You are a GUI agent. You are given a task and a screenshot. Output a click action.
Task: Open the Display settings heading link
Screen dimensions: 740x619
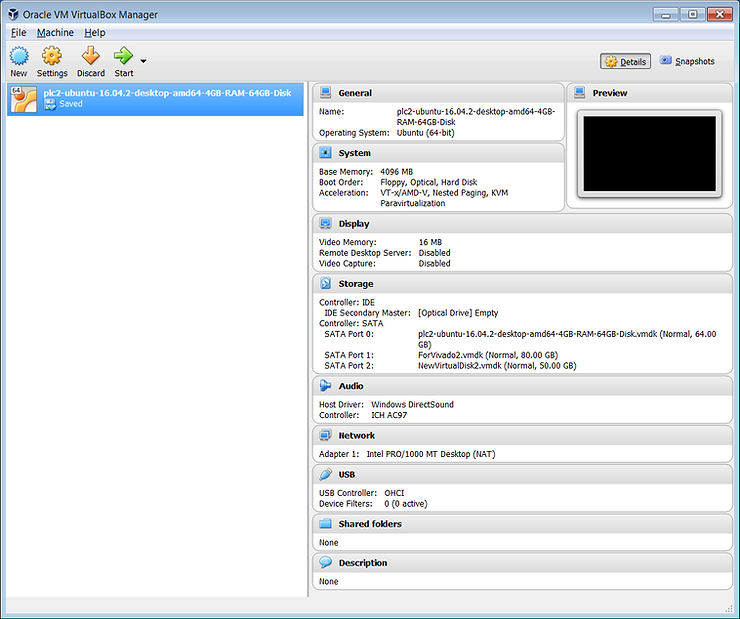(354, 224)
